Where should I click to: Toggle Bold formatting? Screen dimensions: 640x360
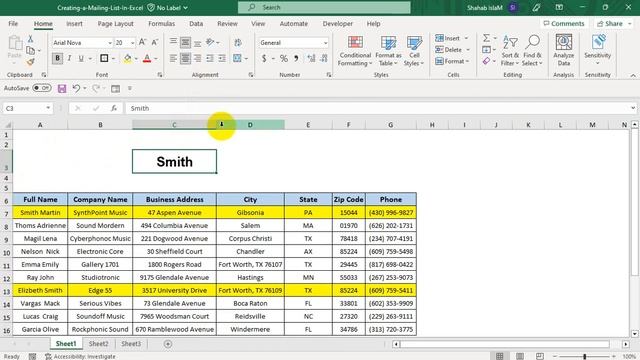pos(57,58)
